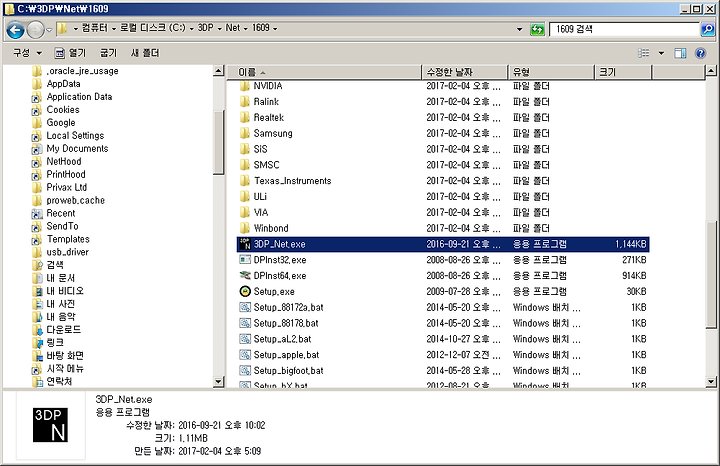Select Local Settings in navigation tree
Image resolution: width=720 pixels, height=466 pixels.
(75, 135)
